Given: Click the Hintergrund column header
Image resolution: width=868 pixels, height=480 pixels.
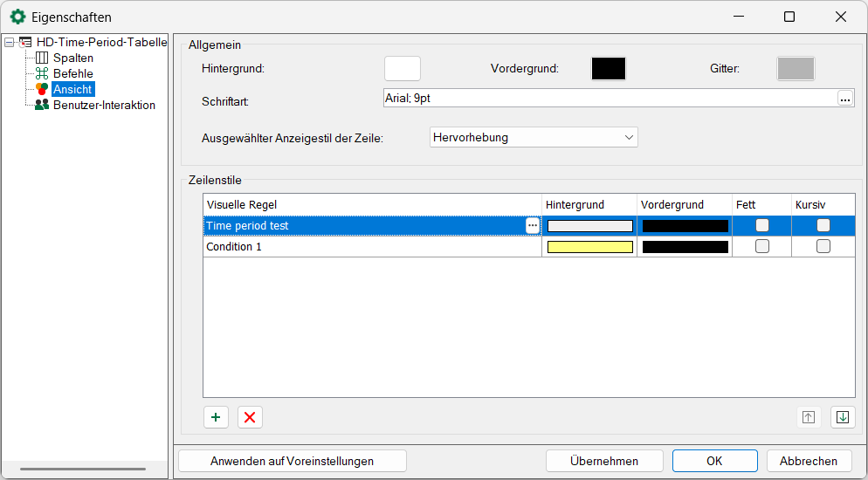Looking at the screenshot, I should tap(589, 204).
